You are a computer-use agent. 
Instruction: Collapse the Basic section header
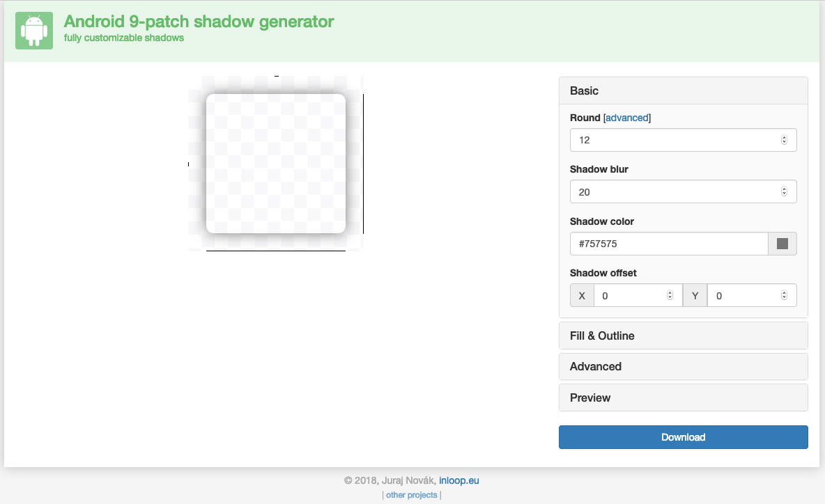[x=683, y=90]
